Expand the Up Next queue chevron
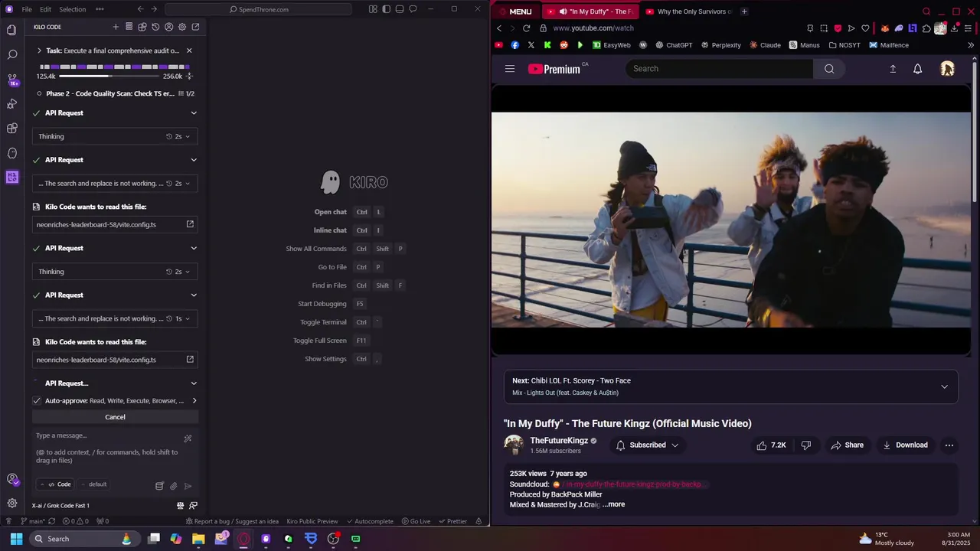The height and width of the screenshot is (551, 980). (x=944, y=386)
